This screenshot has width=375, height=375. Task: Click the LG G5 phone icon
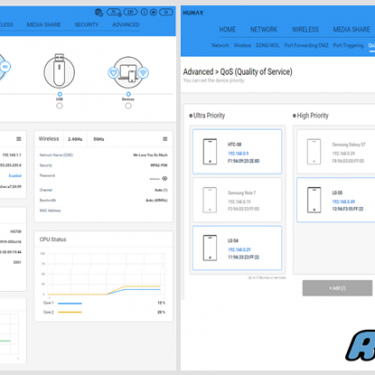pyautogui.click(x=314, y=200)
